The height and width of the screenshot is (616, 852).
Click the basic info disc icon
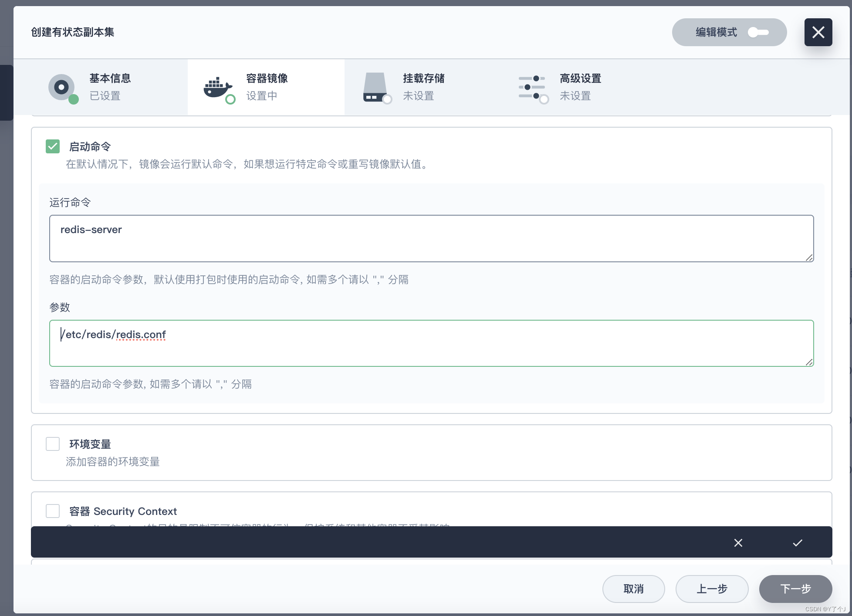click(61, 87)
